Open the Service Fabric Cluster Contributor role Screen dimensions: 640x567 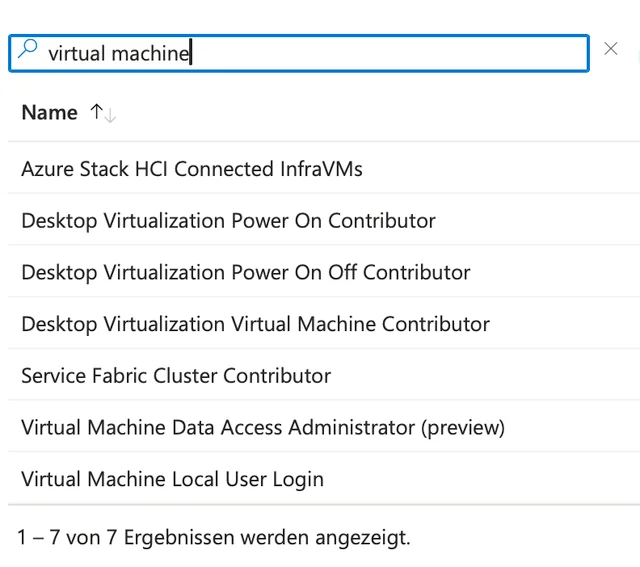click(176, 376)
